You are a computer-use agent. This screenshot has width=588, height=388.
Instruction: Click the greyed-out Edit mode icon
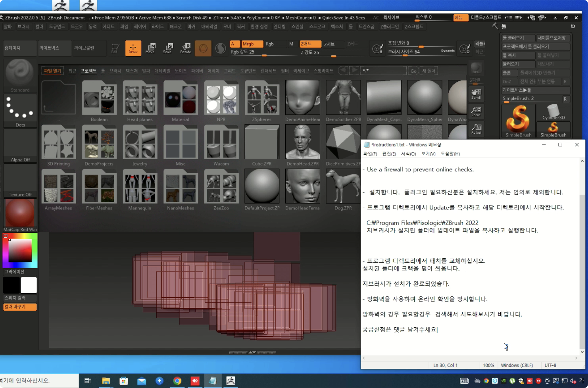pyautogui.click(x=115, y=48)
